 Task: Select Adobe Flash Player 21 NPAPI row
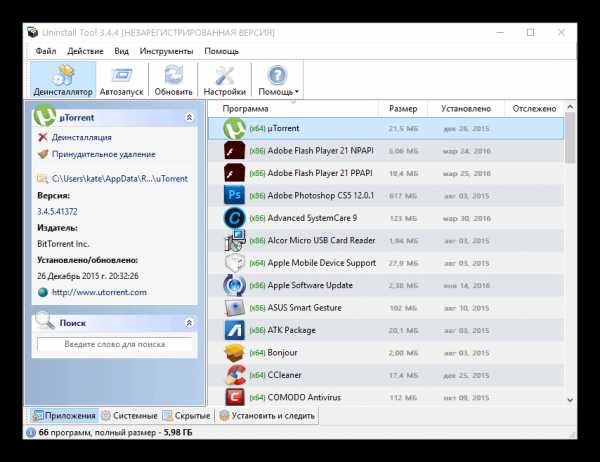[386, 151]
